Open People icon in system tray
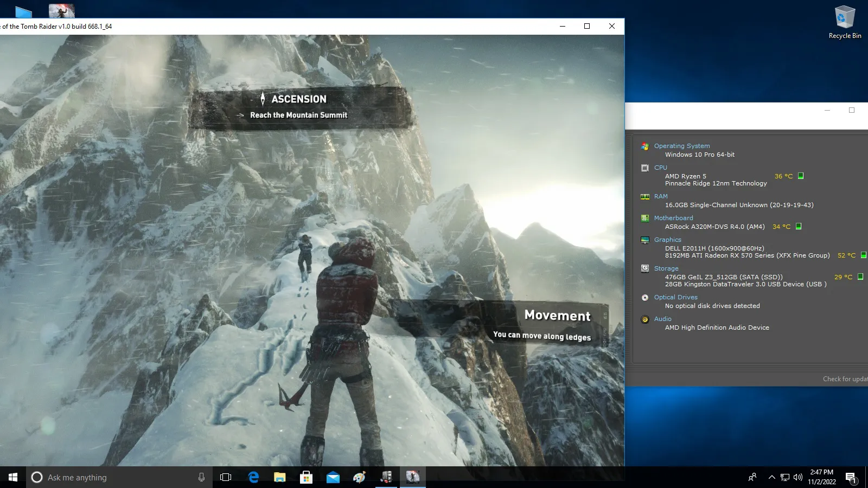 coord(752,477)
